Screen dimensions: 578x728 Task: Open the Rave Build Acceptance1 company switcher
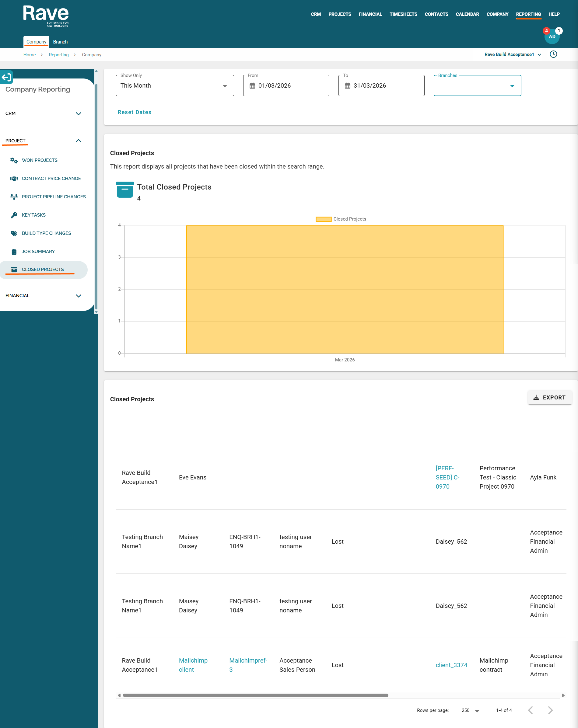(x=513, y=54)
